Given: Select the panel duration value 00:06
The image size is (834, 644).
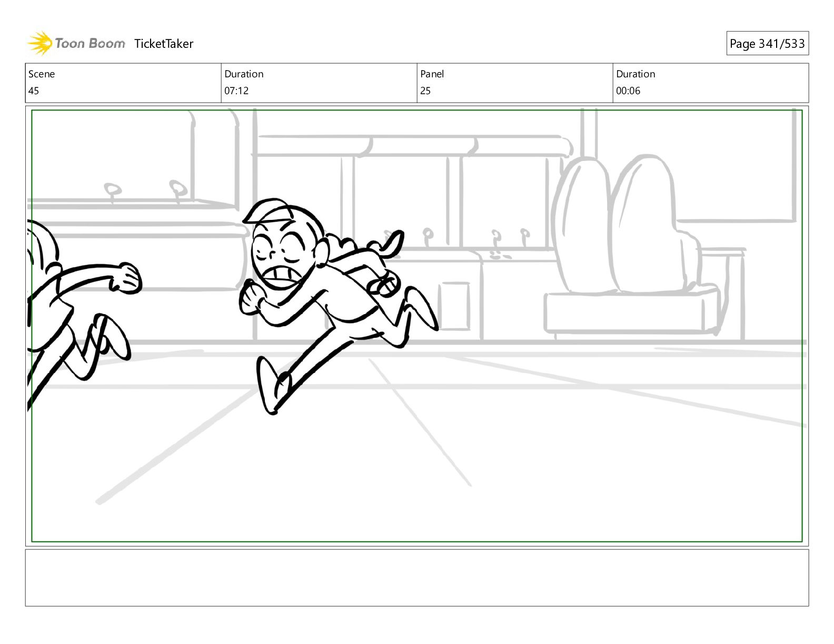Looking at the screenshot, I should pyautogui.click(x=628, y=91).
